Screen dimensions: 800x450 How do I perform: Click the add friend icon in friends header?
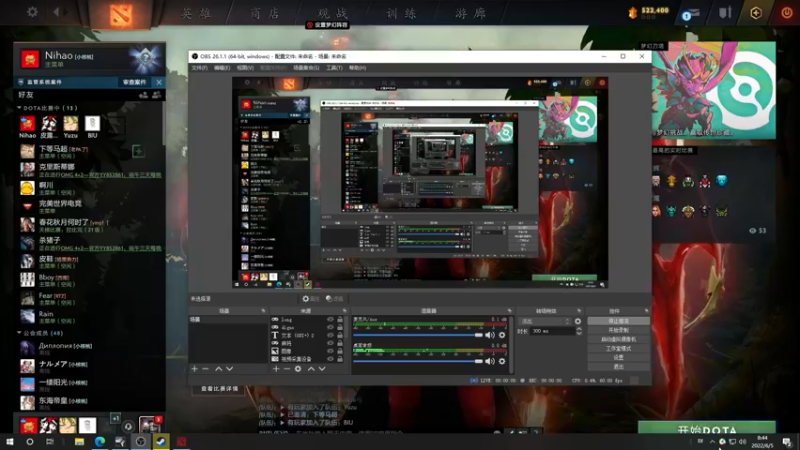point(143,95)
